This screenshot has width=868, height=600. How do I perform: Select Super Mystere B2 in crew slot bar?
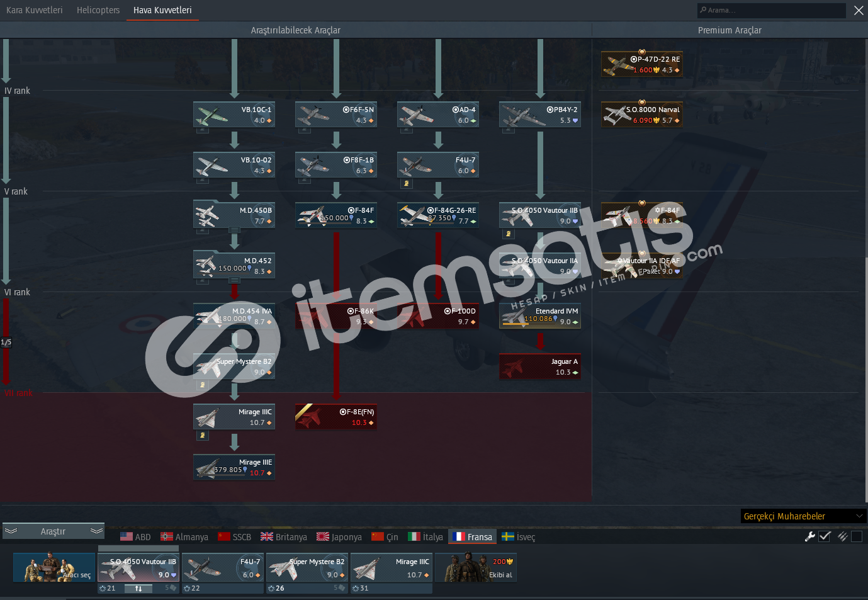307,567
